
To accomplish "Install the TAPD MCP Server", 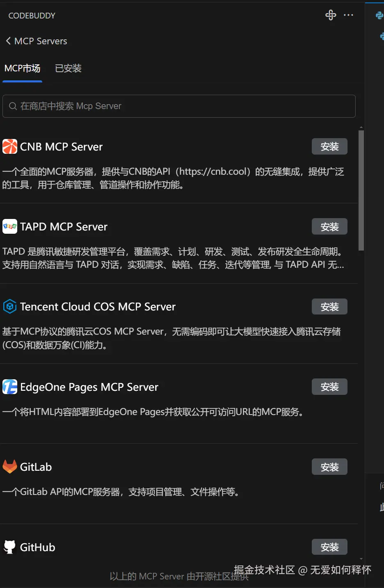I will point(329,226).
